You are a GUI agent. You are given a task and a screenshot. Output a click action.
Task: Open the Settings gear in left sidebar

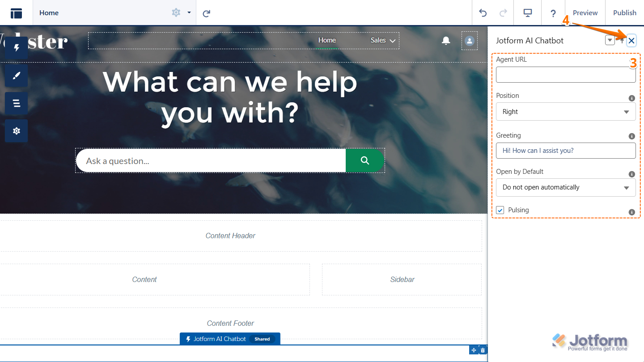coord(17,131)
